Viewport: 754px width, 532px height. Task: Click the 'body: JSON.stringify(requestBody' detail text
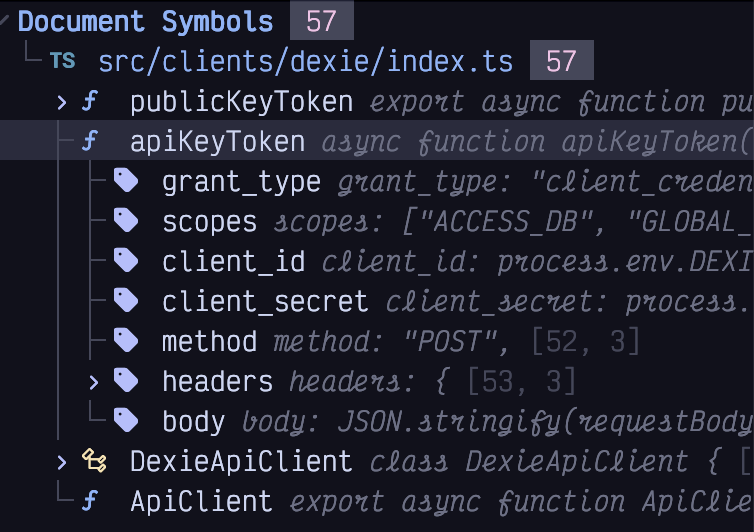click(x=497, y=422)
